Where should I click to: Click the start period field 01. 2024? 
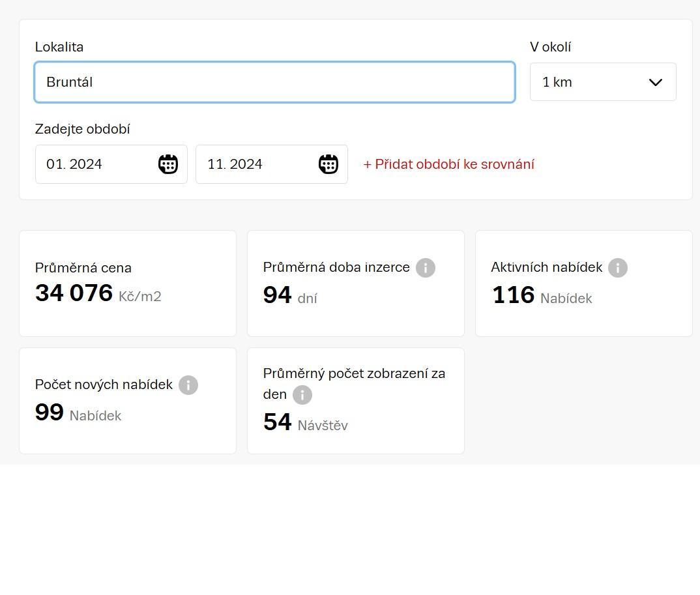coord(111,164)
